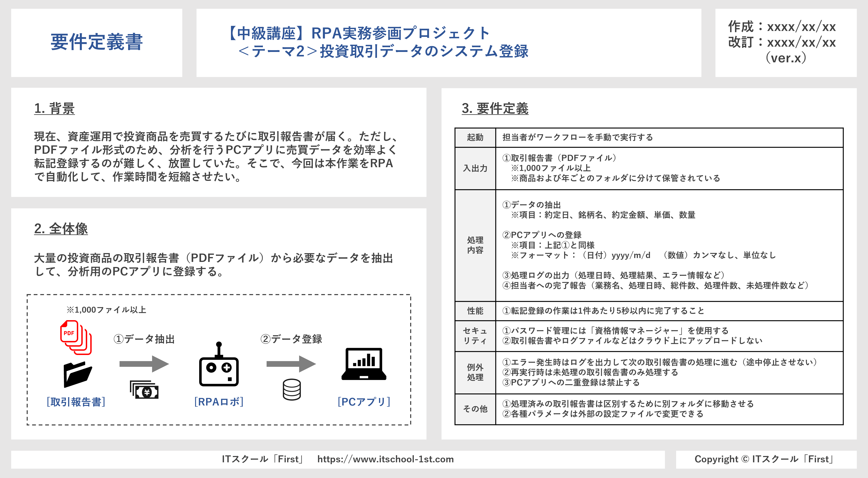Screen dimensions: 868x478
Task: Click the 処理内容 table row header
Action: click(x=475, y=245)
